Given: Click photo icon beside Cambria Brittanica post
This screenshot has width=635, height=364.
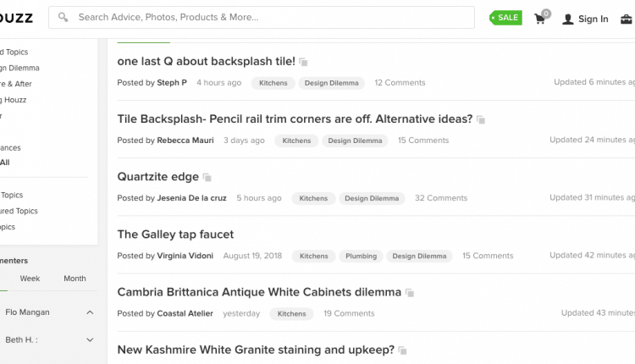Looking at the screenshot, I should coord(410,293).
